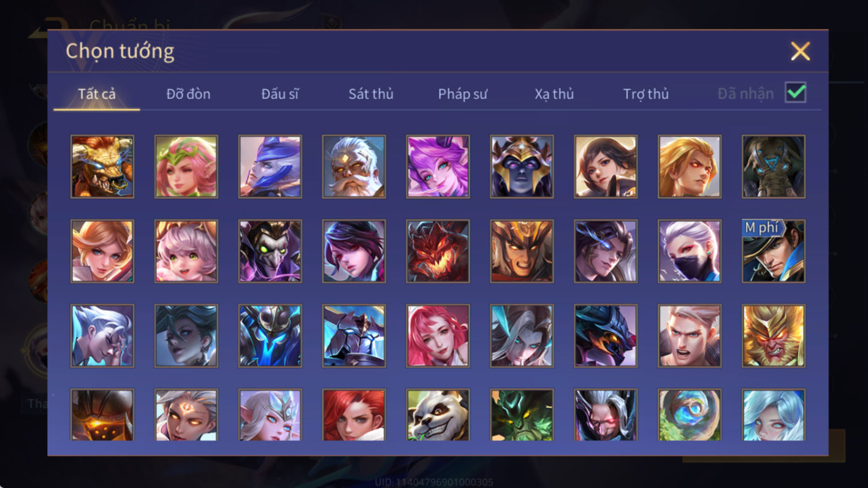Switch to the Pháp sư tab
Image resolution: width=868 pixels, height=488 pixels.
tap(462, 94)
